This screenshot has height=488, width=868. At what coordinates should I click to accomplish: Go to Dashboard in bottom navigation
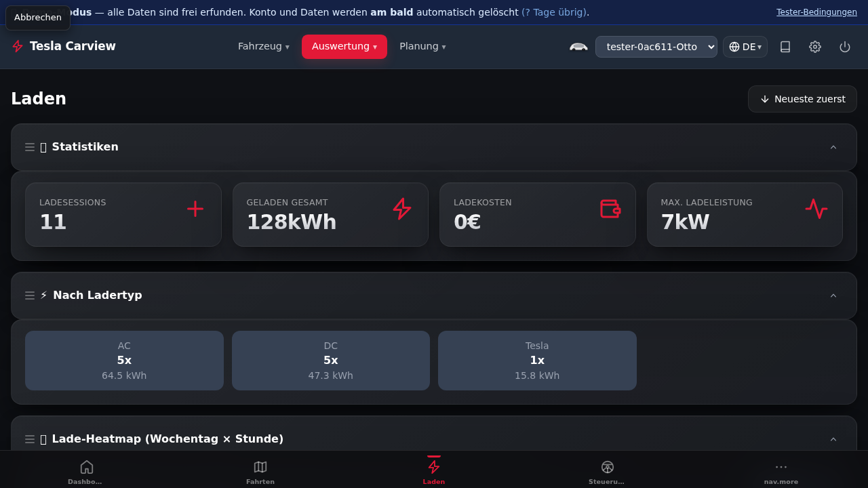tap(87, 472)
